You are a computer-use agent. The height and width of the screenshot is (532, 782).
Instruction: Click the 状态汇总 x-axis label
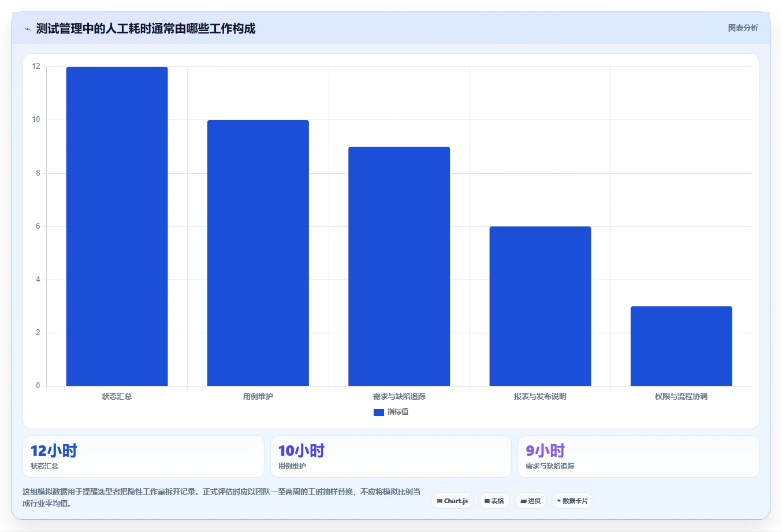pos(117,396)
